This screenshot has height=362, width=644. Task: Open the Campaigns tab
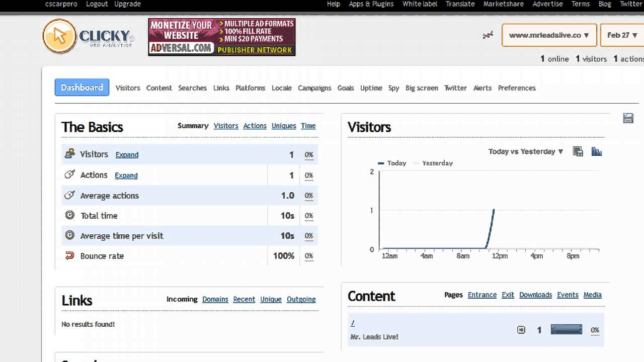point(314,88)
